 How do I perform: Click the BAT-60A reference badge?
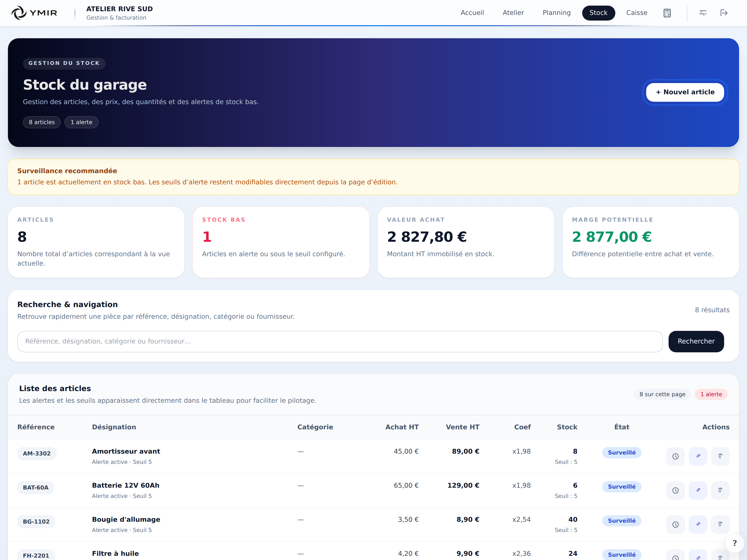pos(36,487)
